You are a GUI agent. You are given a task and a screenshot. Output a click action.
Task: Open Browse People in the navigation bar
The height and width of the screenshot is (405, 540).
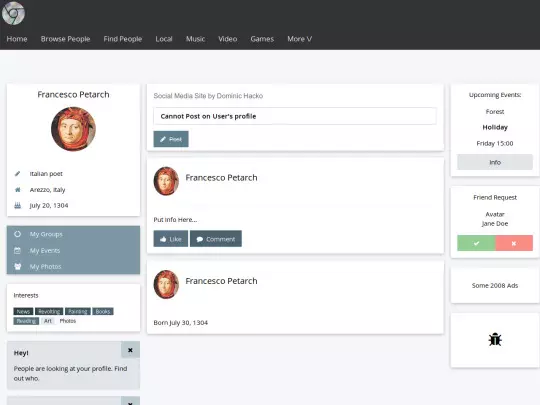65,39
